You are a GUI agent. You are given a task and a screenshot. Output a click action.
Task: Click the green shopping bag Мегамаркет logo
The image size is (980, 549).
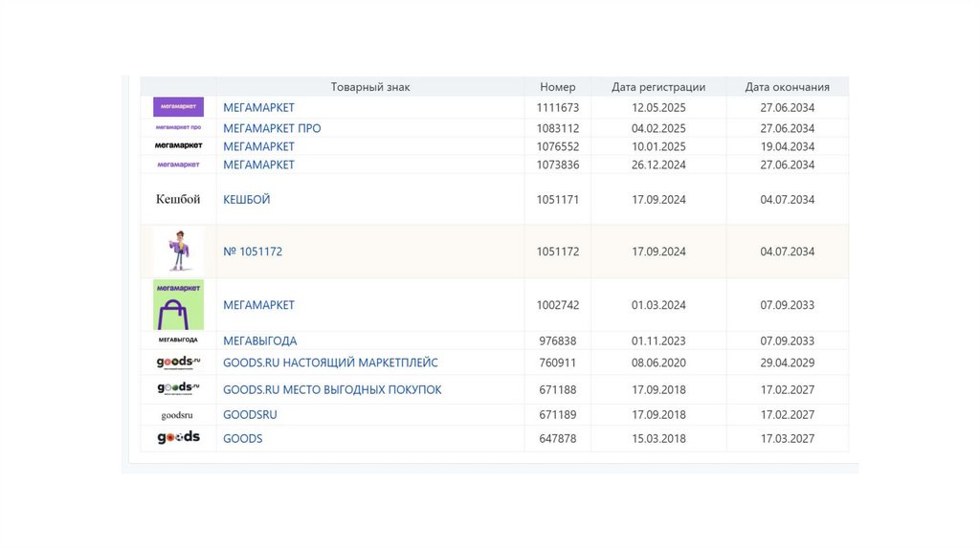coord(178,304)
